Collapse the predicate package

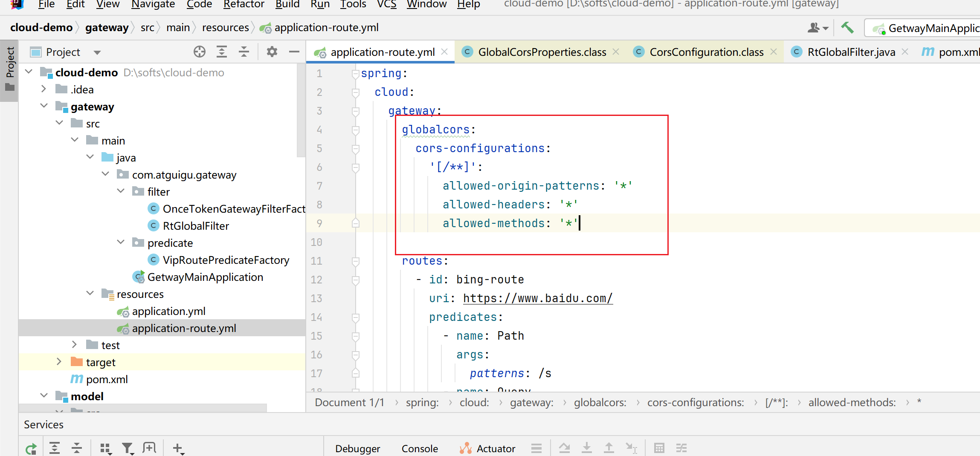click(x=121, y=242)
